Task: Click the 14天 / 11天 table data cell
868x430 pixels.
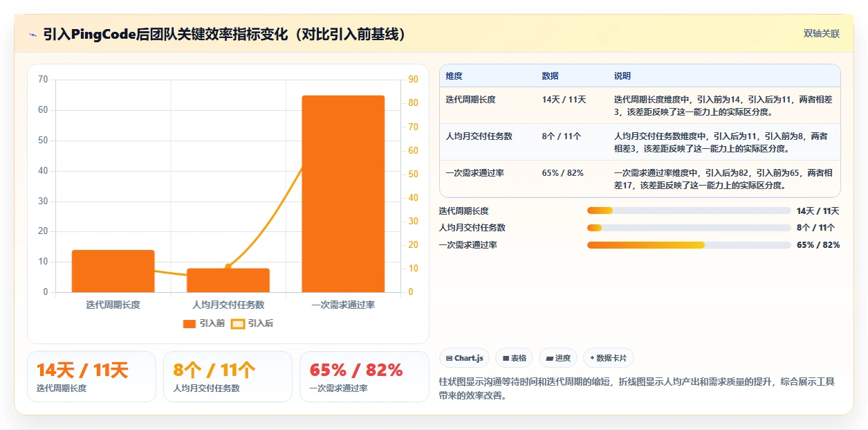Action: coord(564,100)
